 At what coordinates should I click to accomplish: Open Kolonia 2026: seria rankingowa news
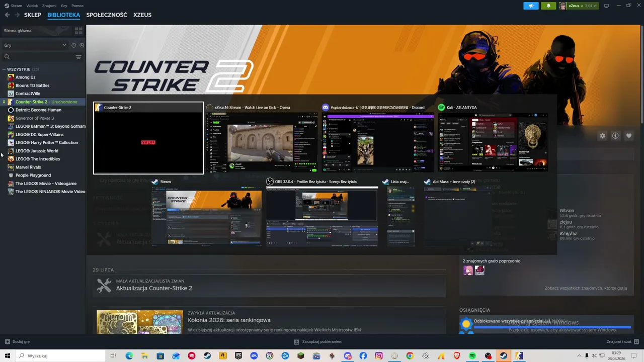point(229,320)
